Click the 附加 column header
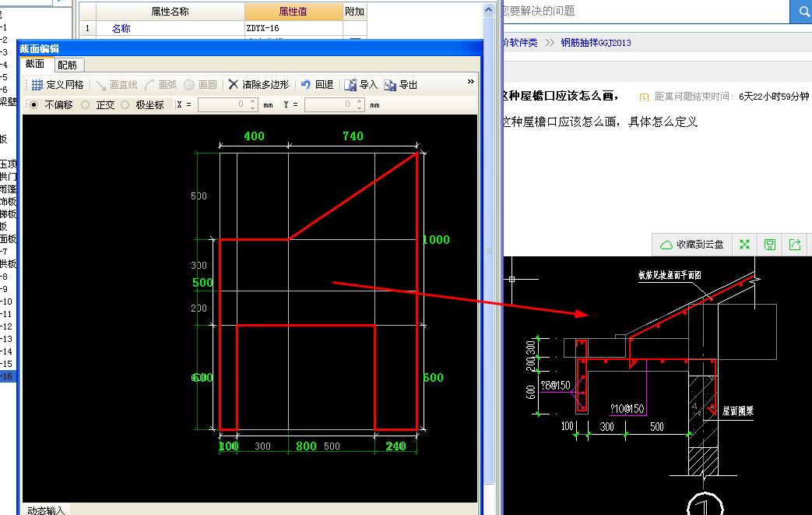The width and height of the screenshot is (812, 515). [x=355, y=12]
